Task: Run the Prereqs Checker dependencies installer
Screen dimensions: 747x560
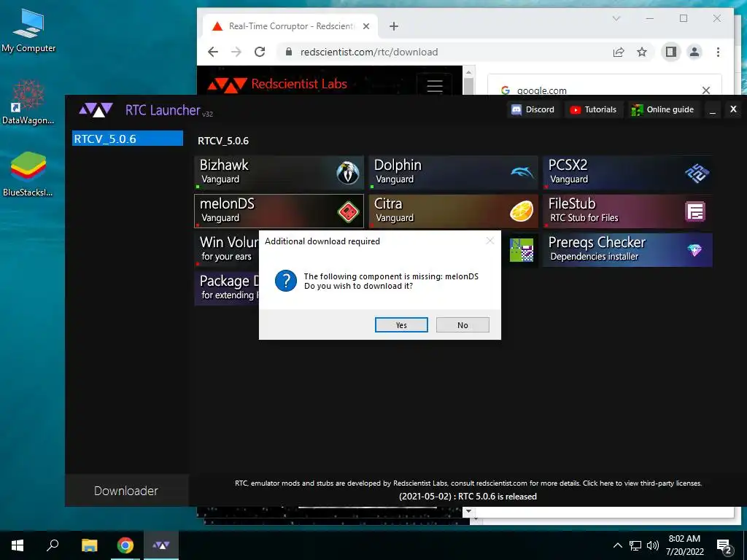Action: 627,249
